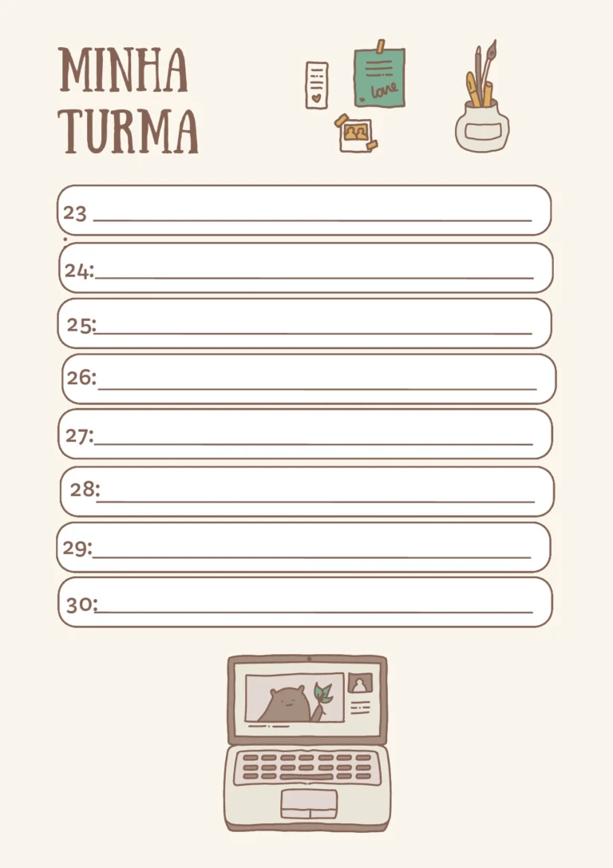Image resolution: width=613 pixels, height=868 pixels.
Task: Click the green "love" sticky note
Action: [379, 77]
